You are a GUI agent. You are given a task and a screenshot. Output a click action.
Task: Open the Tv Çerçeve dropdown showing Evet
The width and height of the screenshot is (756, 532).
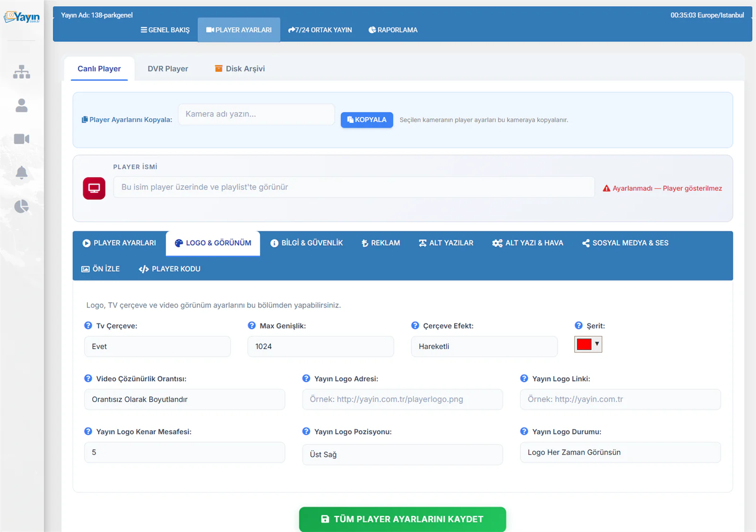pyautogui.click(x=157, y=346)
